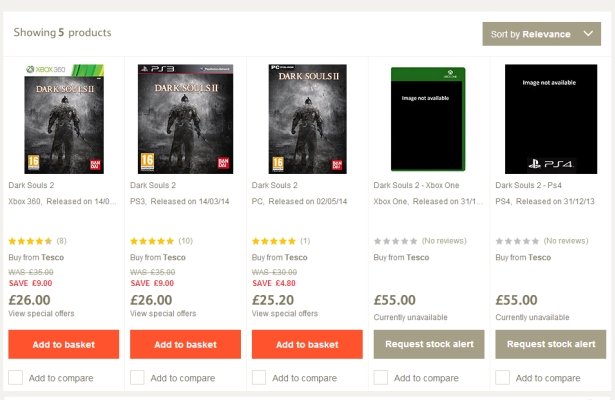Viewport: 615px width, 400px height.
Task: Request stock alert for Xbox One version
Action: pos(428,344)
